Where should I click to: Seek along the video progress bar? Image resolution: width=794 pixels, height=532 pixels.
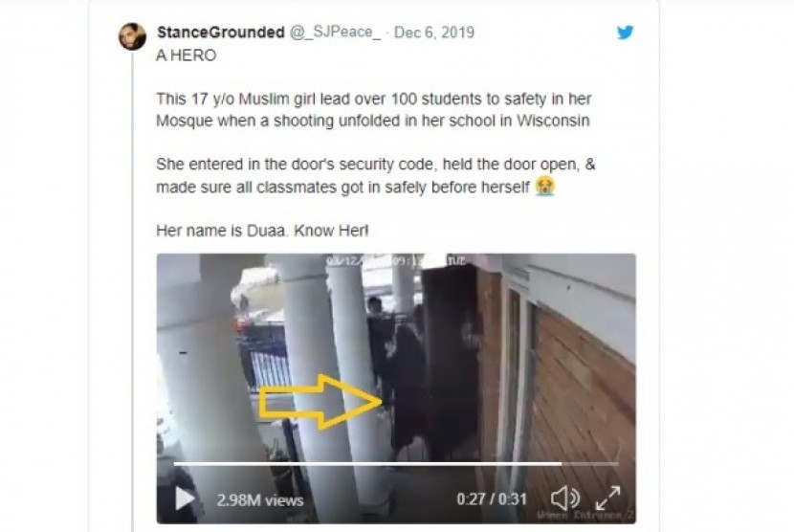[x=396, y=463]
